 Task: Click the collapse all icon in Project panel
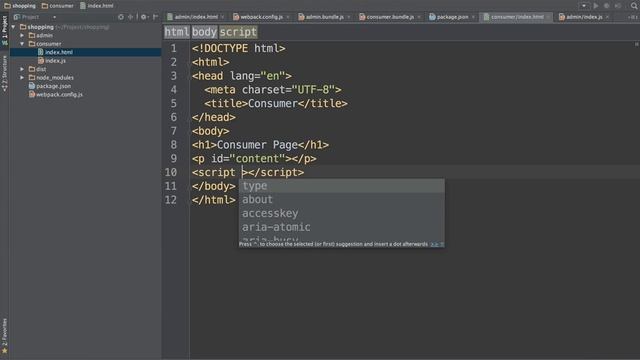pyautogui.click(x=131, y=17)
